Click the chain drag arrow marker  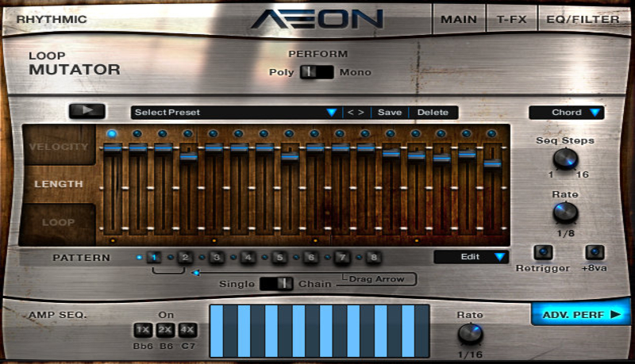pyautogui.click(x=195, y=273)
